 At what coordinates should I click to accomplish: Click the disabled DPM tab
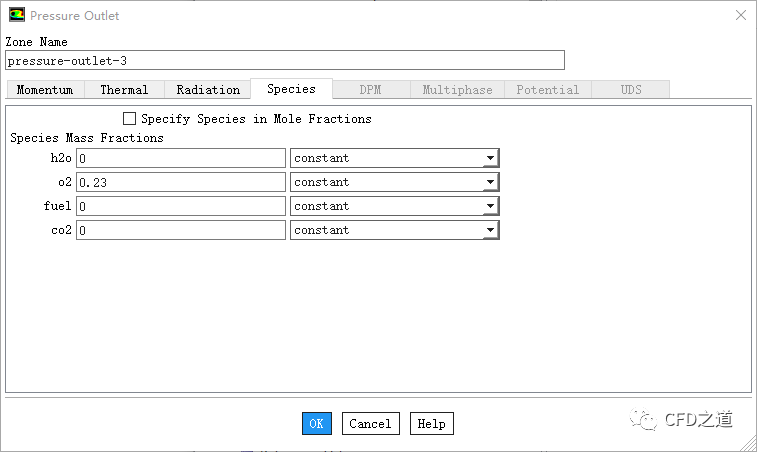coord(371,90)
